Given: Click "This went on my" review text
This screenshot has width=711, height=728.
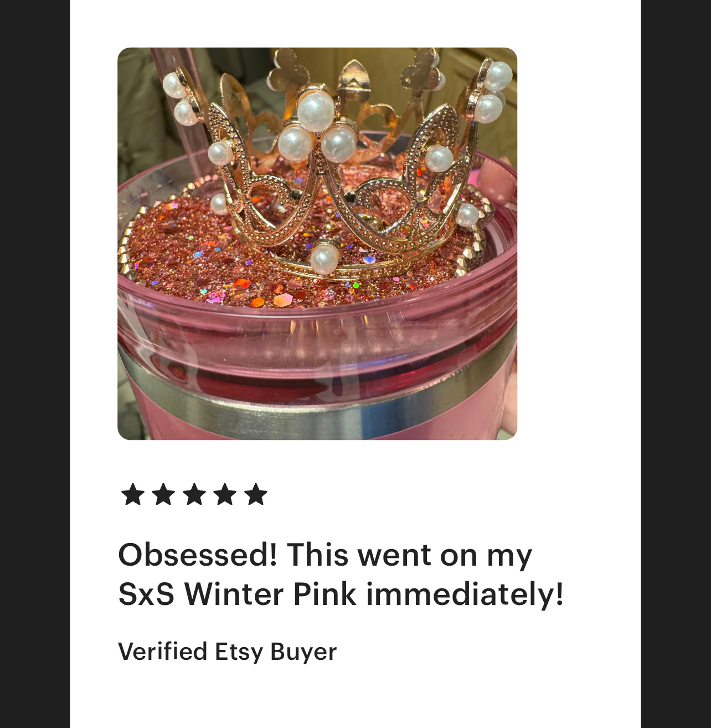Looking at the screenshot, I should click(x=410, y=555).
